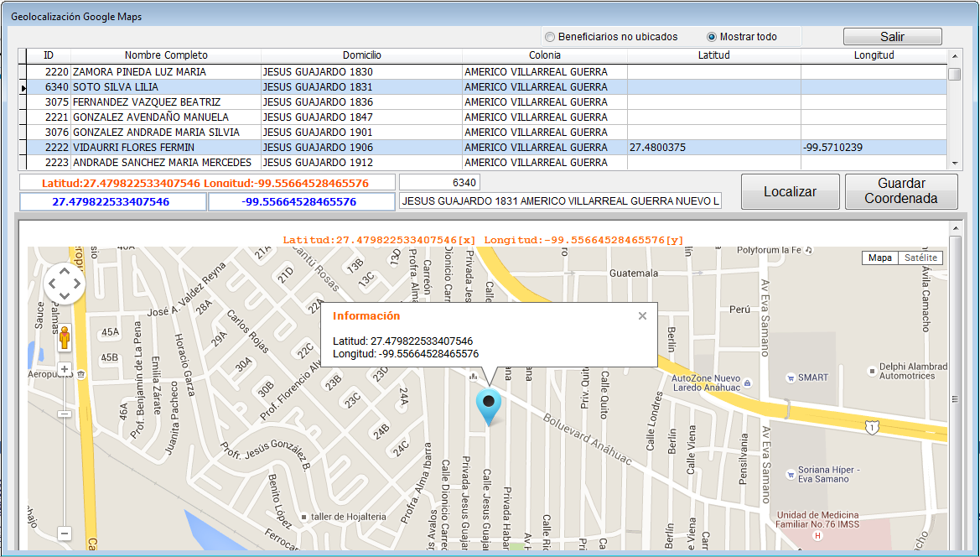Click the latitude field 27.479822533407546
980x557 pixels.
(x=113, y=202)
